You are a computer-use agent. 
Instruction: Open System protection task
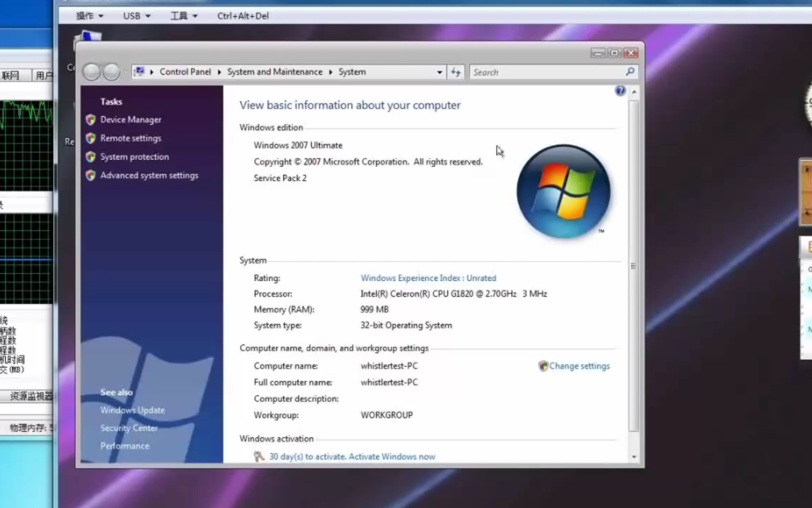[134, 157]
